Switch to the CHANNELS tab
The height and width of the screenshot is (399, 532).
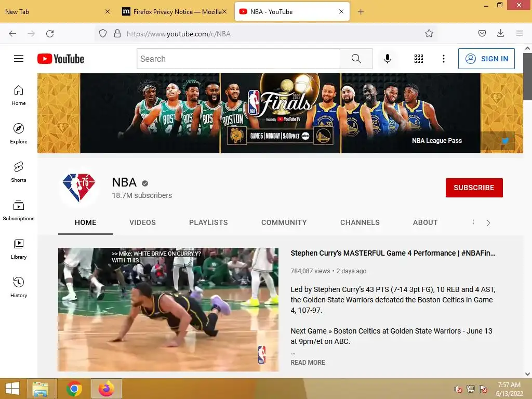tap(360, 222)
